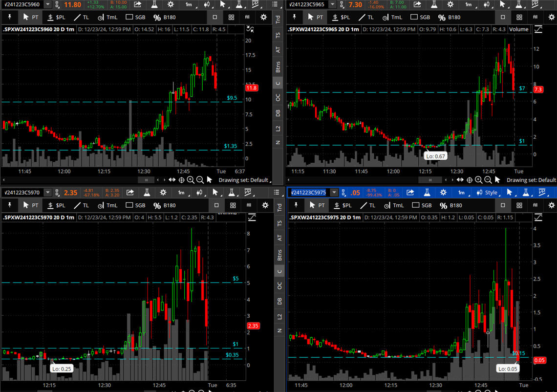Click the crosshair pan icon below the C5960 chart
The image size is (557, 392).
(181, 180)
